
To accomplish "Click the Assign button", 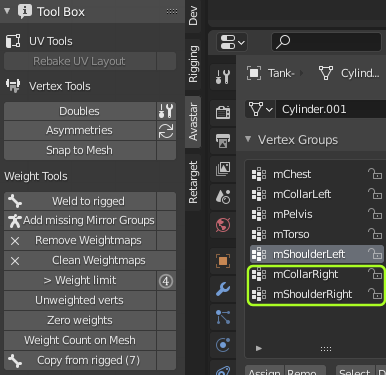I will pyautogui.click(x=265, y=371).
